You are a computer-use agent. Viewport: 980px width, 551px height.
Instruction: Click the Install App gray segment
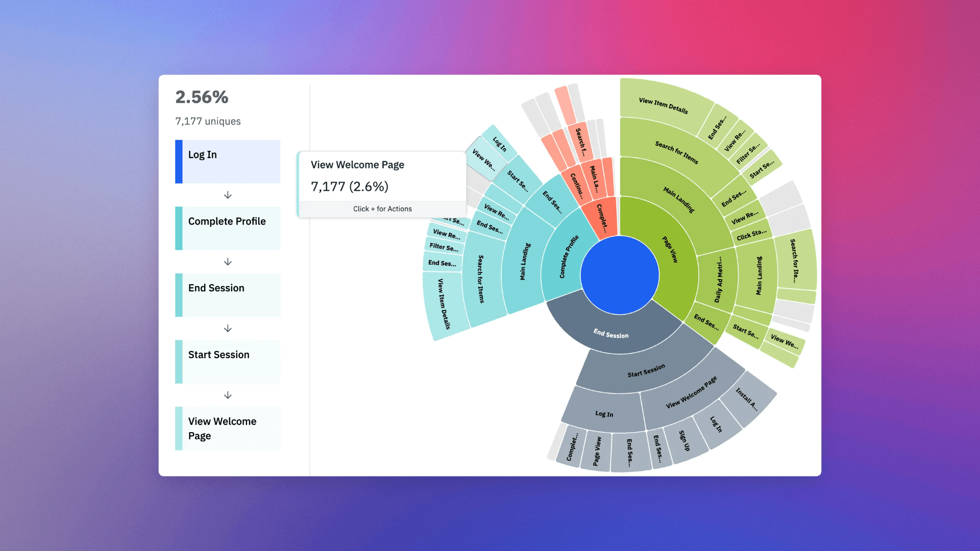pos(748,399)
